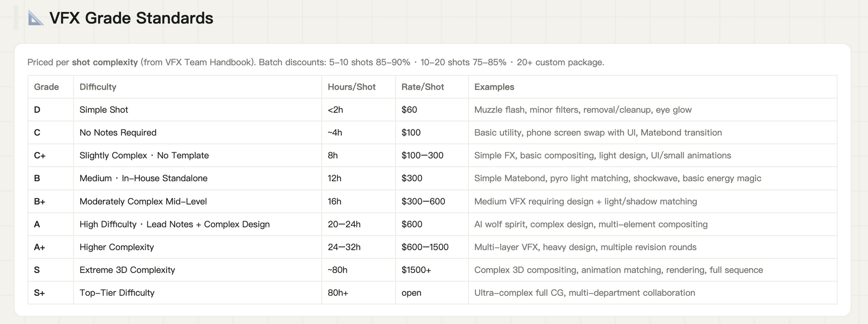
Task: Select the '$600—1500' rate cell
Action: (432, 247)
